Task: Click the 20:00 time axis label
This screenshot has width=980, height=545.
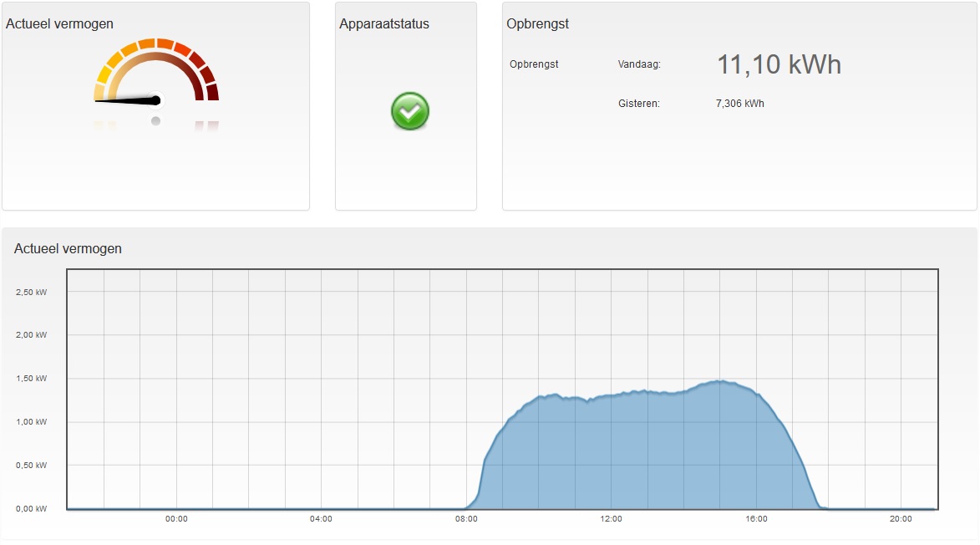Action: (x=901, y=519)
